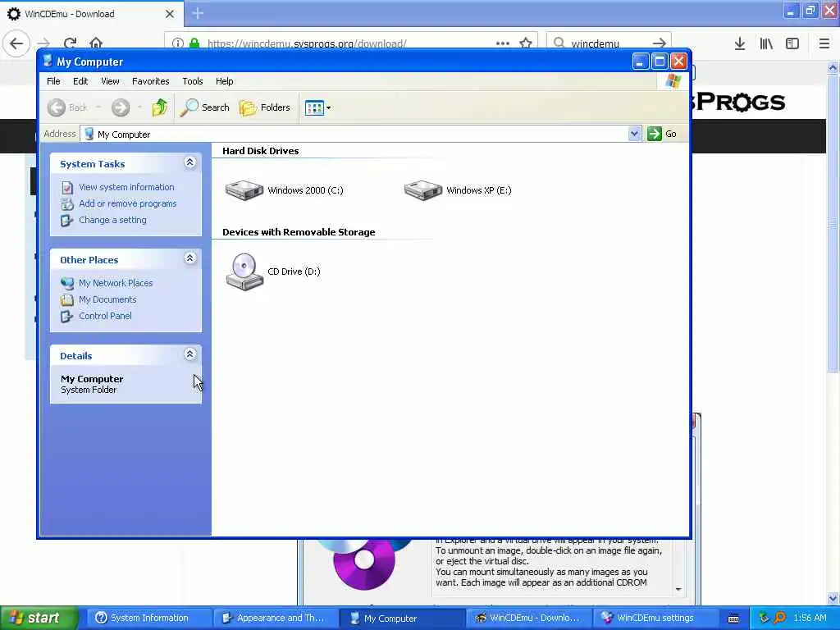Open the Help menu
This screenshot has height=630, width=840.
(x=225, y=81)
